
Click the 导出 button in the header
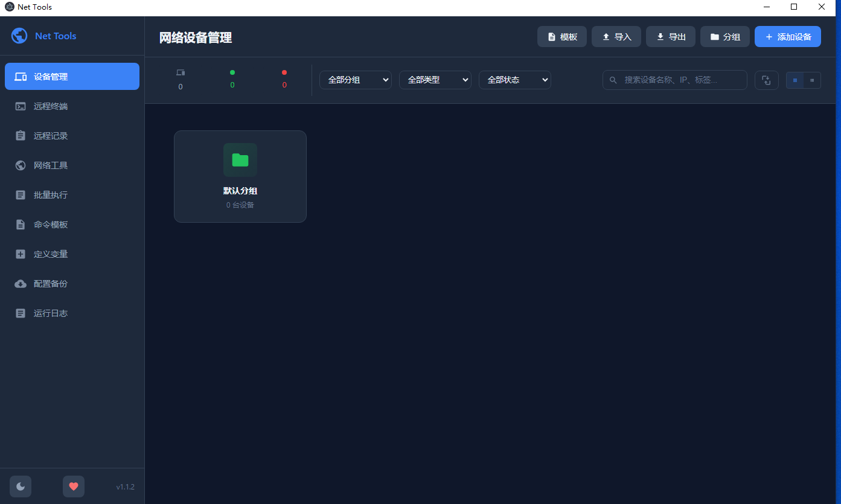(670, 36)
